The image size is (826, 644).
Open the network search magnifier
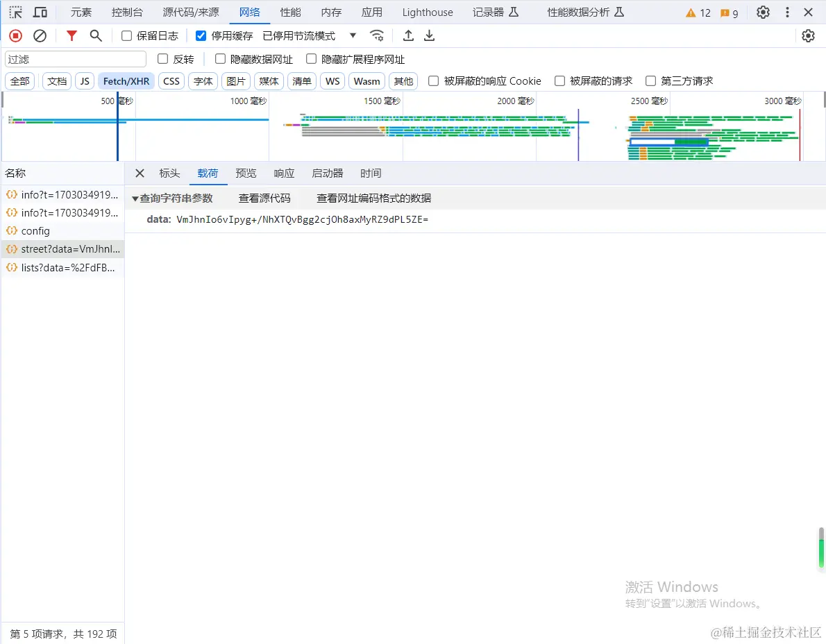[x=95, y=36]
